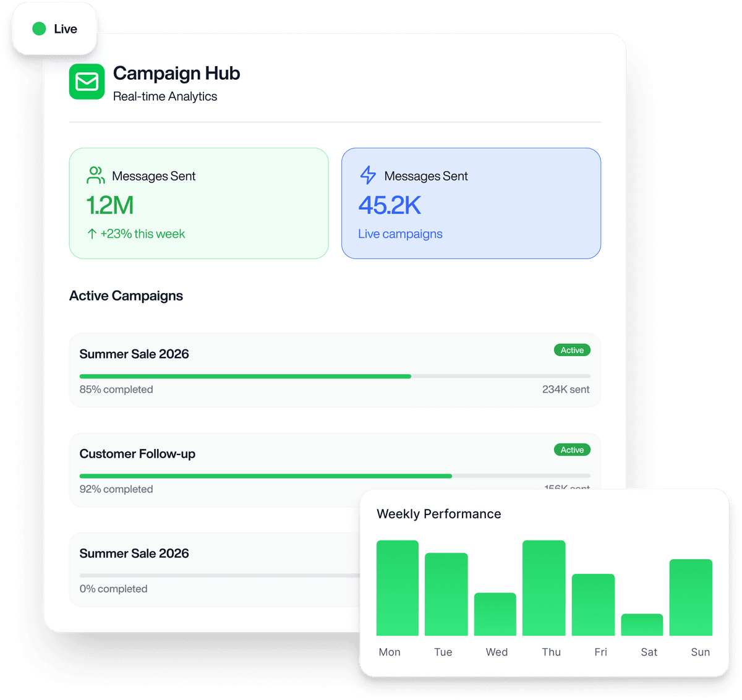
Task: Expand the Customer Follow-up campaign details
Action: pos(216,470)
